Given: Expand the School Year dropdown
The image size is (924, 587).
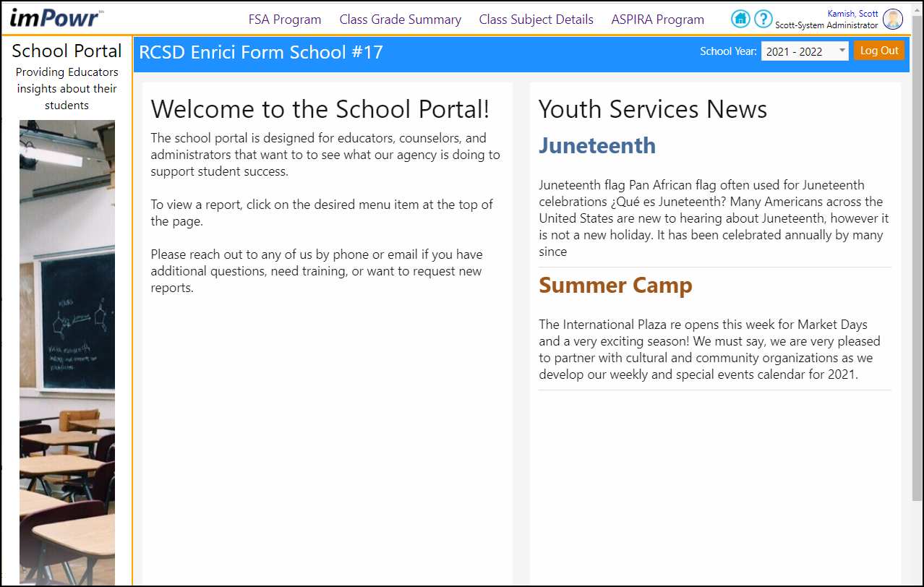Looking at the screenshot, I should point(805,51).
